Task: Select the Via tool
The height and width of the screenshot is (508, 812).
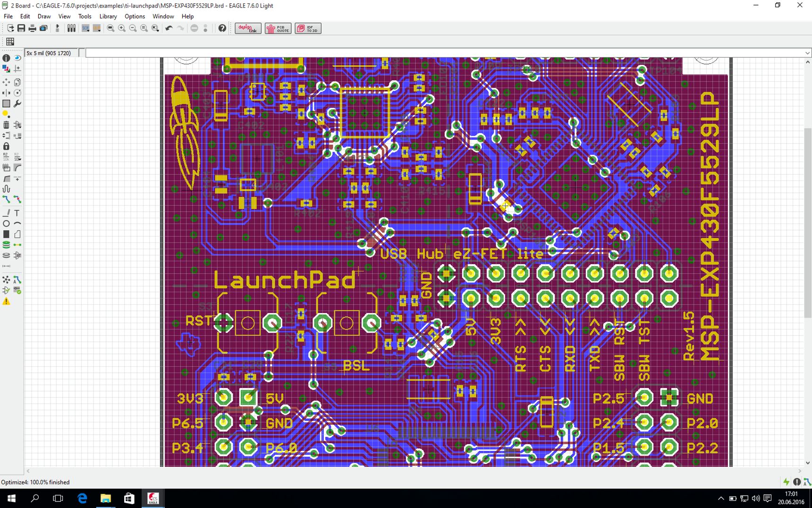Action: [x=6, y=245]
